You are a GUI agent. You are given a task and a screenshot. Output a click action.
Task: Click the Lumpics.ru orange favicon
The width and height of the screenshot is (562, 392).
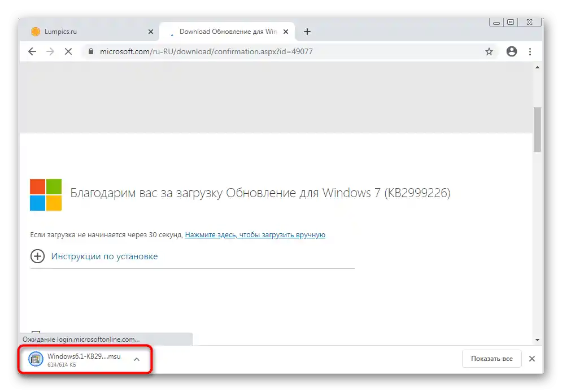click(x=36, y=32)
